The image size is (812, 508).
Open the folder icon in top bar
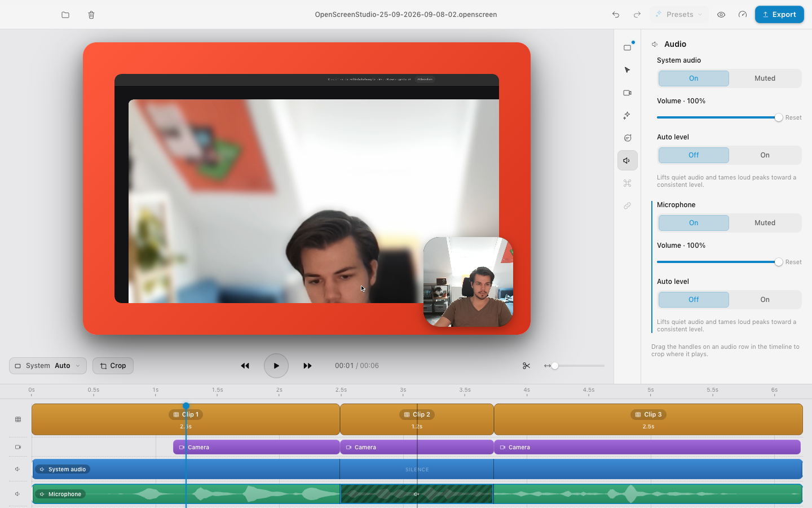pyautogui.click(x=65, y=15)
